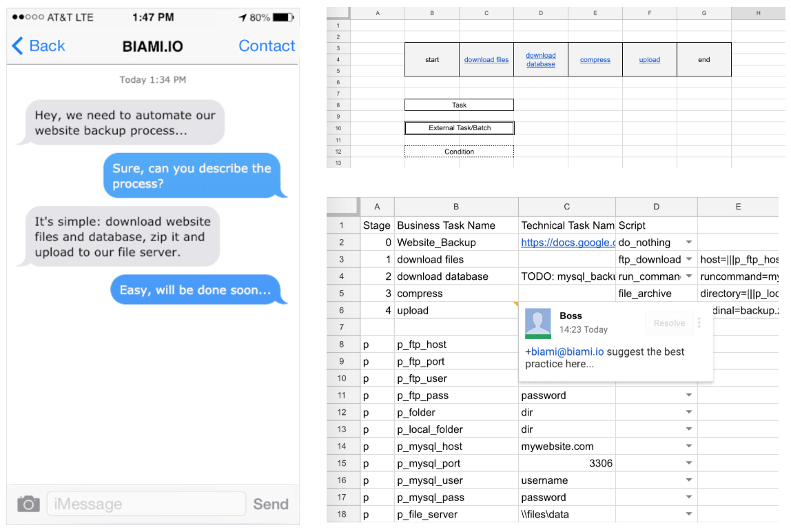Screen dimensions: 791x532
Task: Tap the iMessage text input field
Action: tap(146, 504)
